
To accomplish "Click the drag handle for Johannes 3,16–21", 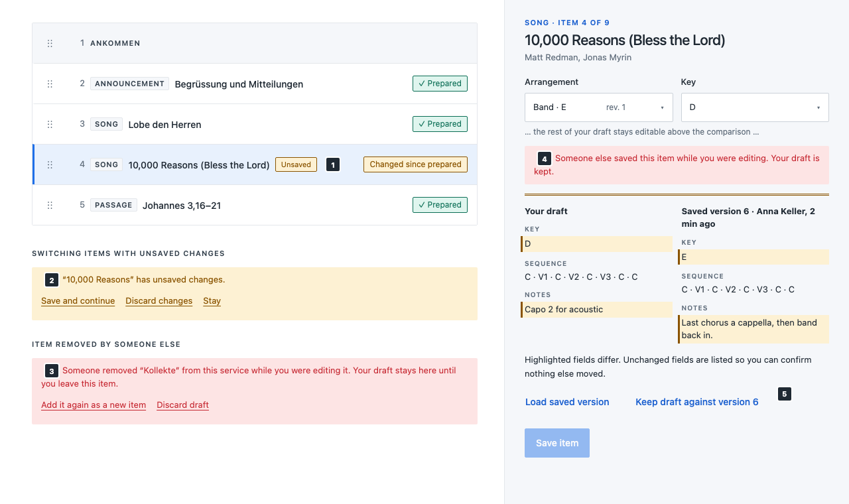I will (50, 206).
